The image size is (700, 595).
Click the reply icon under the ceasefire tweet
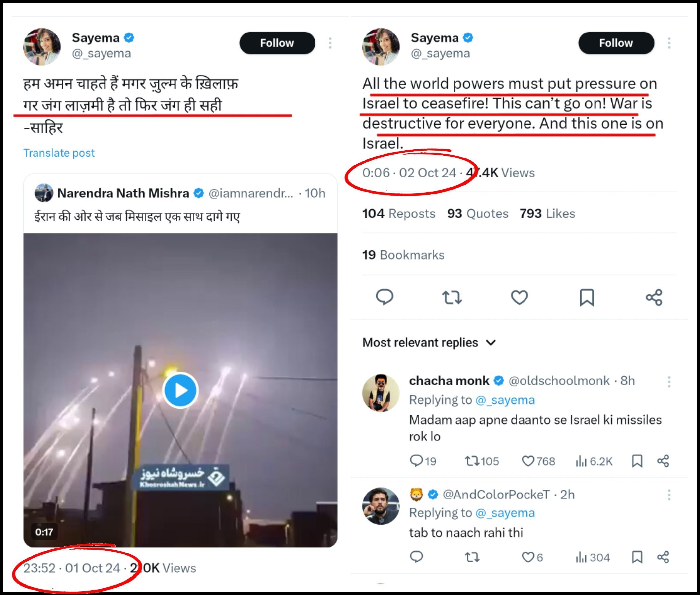pos(384,297)
